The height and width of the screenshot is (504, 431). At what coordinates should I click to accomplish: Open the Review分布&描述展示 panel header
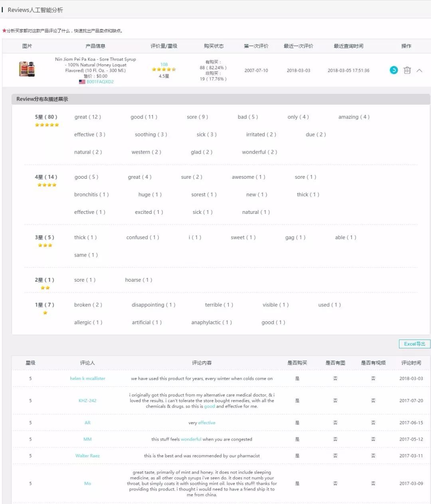pos(42,99)
